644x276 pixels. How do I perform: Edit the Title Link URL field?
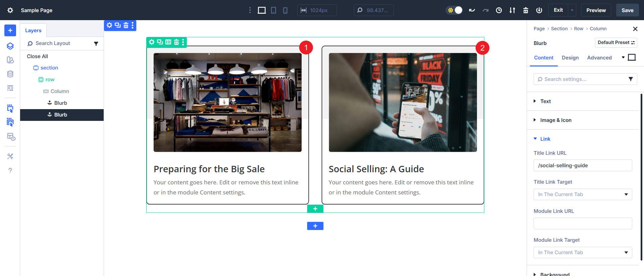pyautogui.click(x=583, y=166)
